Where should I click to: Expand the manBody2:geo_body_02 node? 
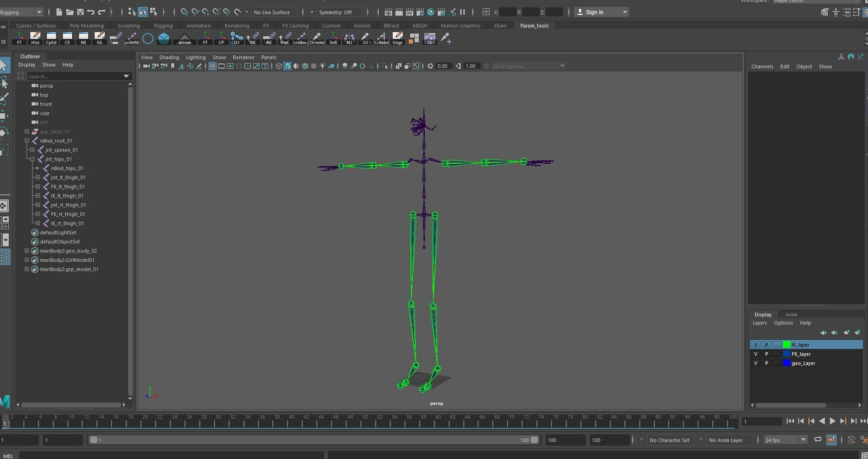coord(27,251)
